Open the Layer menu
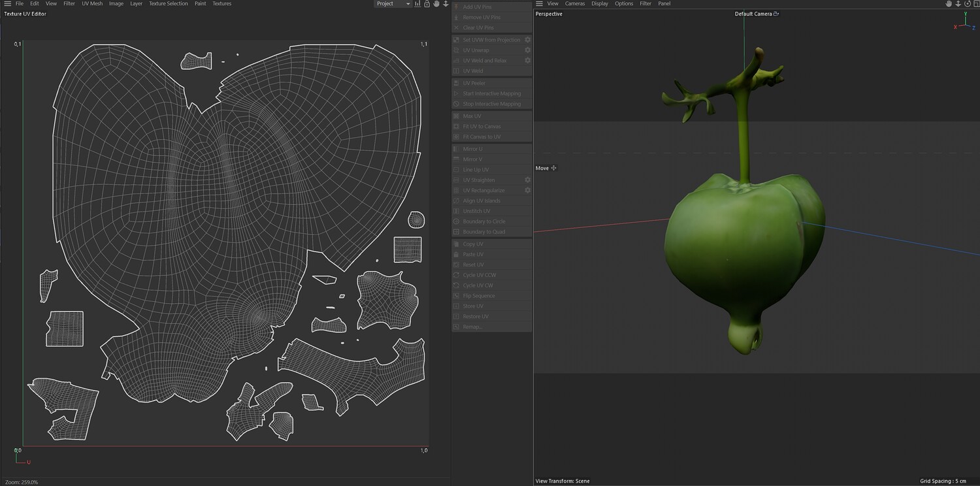Screen dimensions: 980x486 tap(136, 4)
